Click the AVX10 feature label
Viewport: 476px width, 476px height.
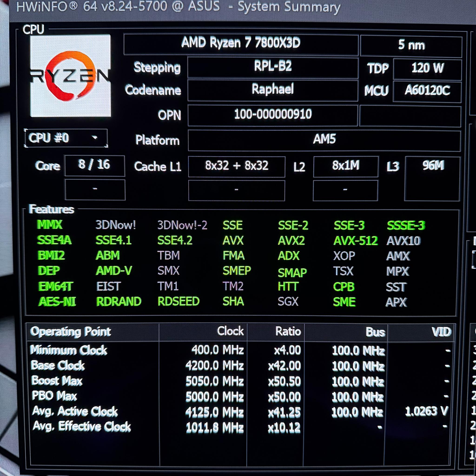(403, 241)
